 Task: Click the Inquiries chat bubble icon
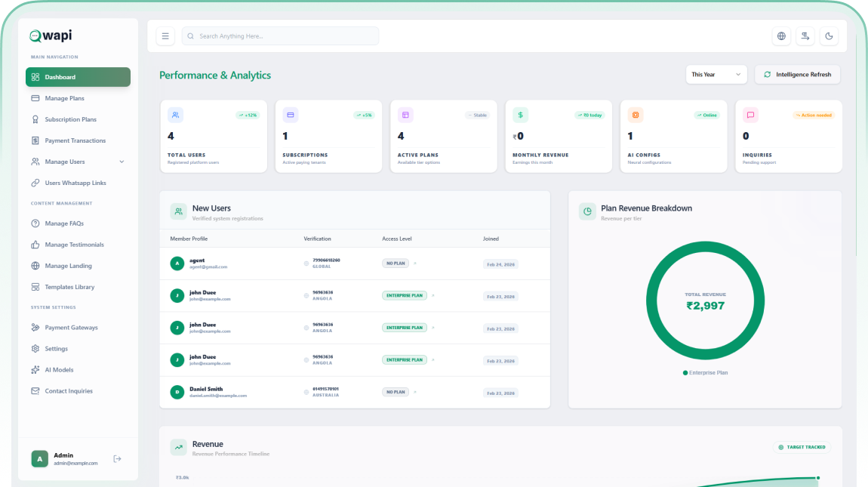(750, 115)
